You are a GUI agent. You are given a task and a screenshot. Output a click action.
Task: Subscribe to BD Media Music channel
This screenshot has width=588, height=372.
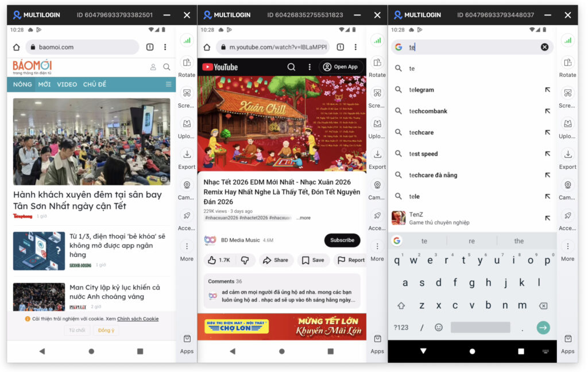(x=342, y=240)
